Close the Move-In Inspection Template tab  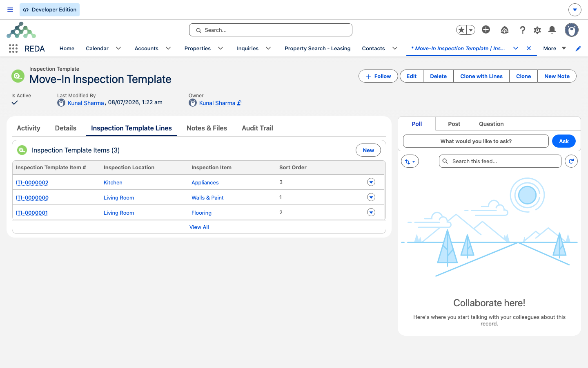529,48
